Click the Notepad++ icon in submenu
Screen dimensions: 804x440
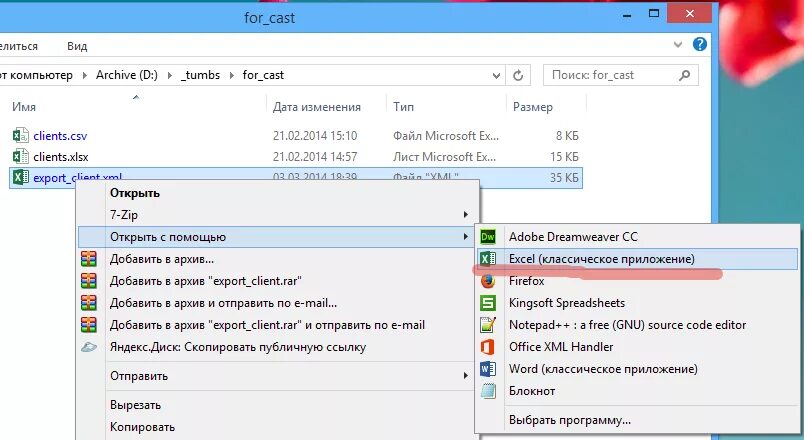(488, 325)
